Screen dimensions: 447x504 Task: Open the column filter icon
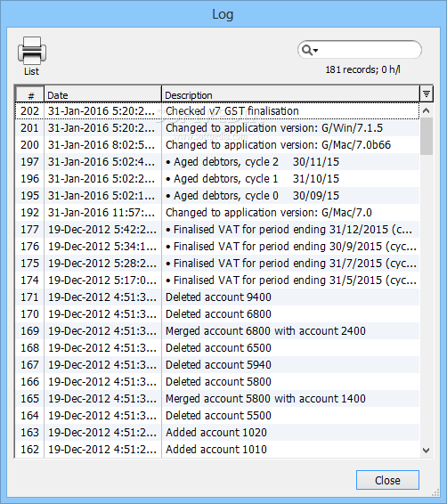427,93
